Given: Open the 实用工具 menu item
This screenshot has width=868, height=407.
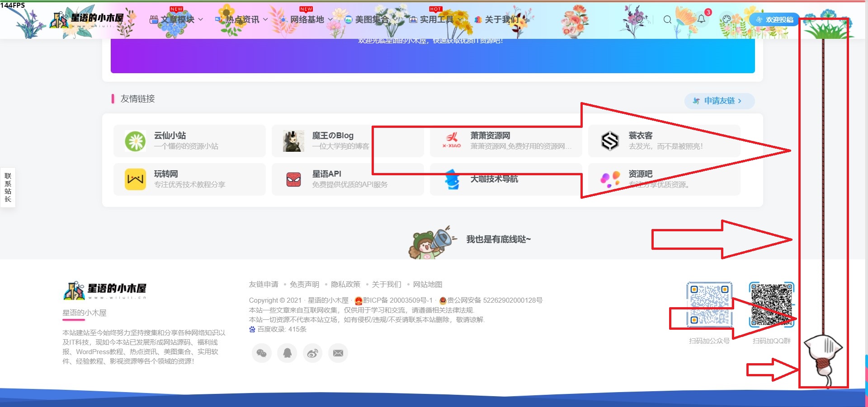Looking at the screenshot, I should pyautogui.click(x=436, y=19).
